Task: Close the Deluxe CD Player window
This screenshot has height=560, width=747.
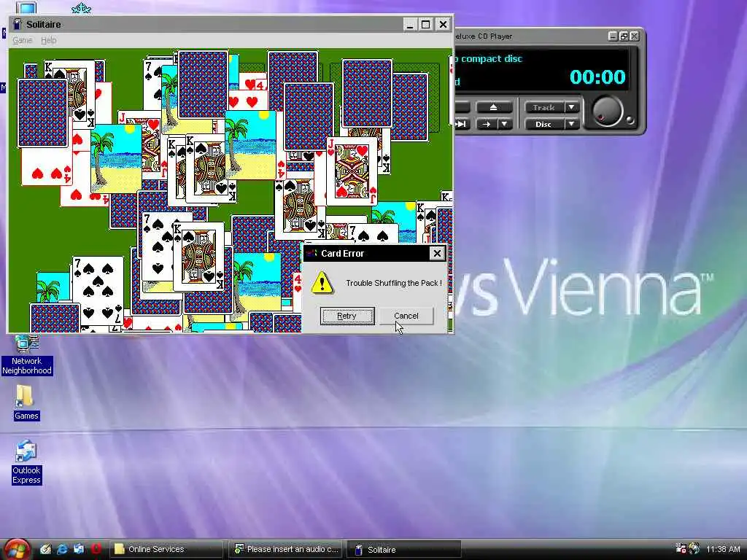Action: [x=635, y=36]
